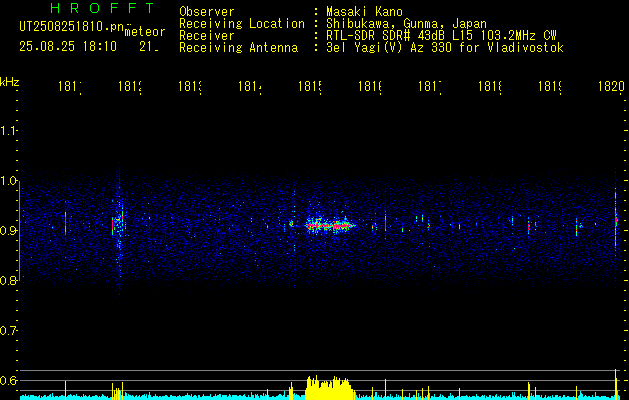Select the 3el Yagi(V) Az 330 antenna text

point(445,48)
